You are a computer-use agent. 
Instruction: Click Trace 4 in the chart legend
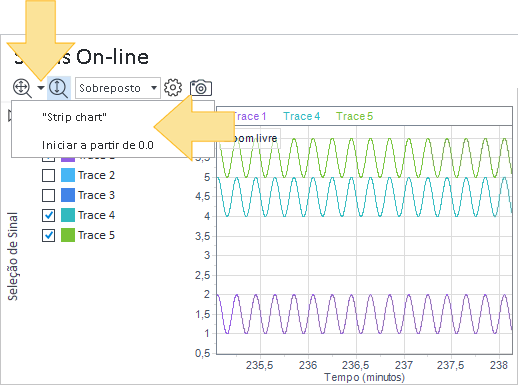pyautogui.click(x=302, y=116)
